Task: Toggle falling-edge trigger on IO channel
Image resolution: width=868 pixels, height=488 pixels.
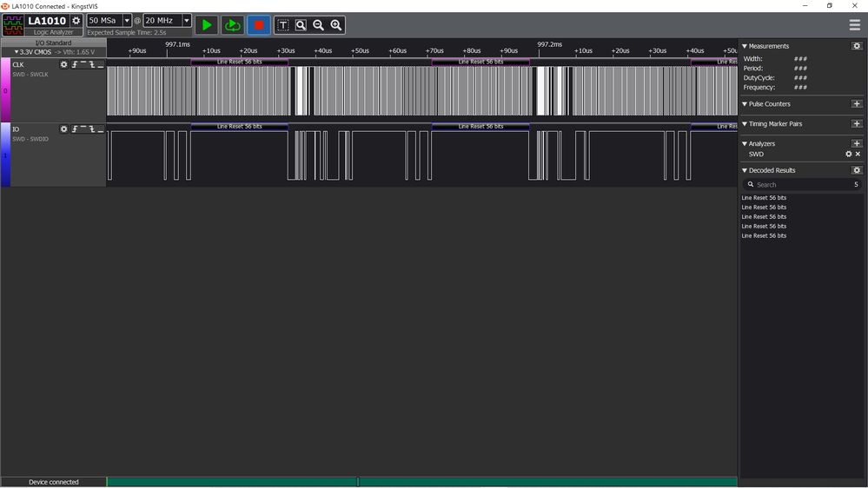Action: tap(92, 129)
